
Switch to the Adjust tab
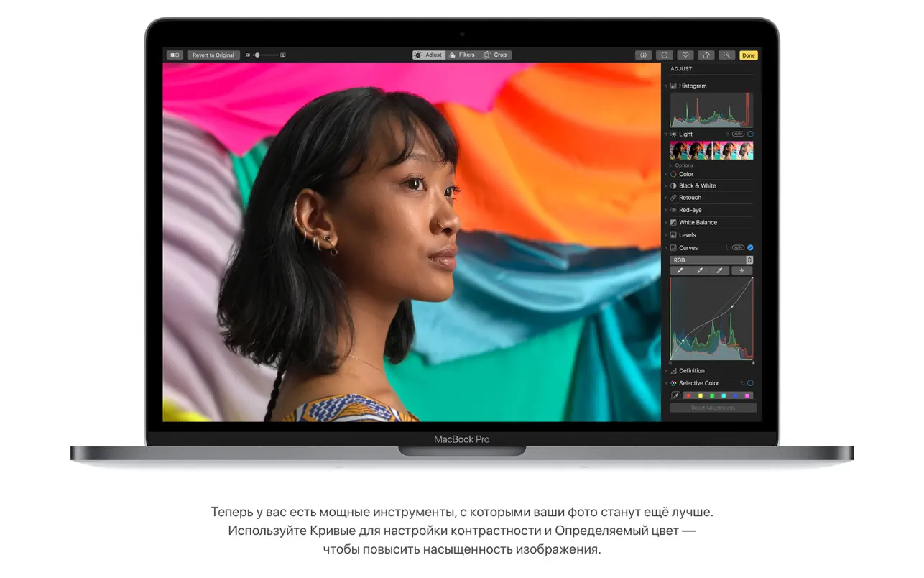[x=429, y=55]
